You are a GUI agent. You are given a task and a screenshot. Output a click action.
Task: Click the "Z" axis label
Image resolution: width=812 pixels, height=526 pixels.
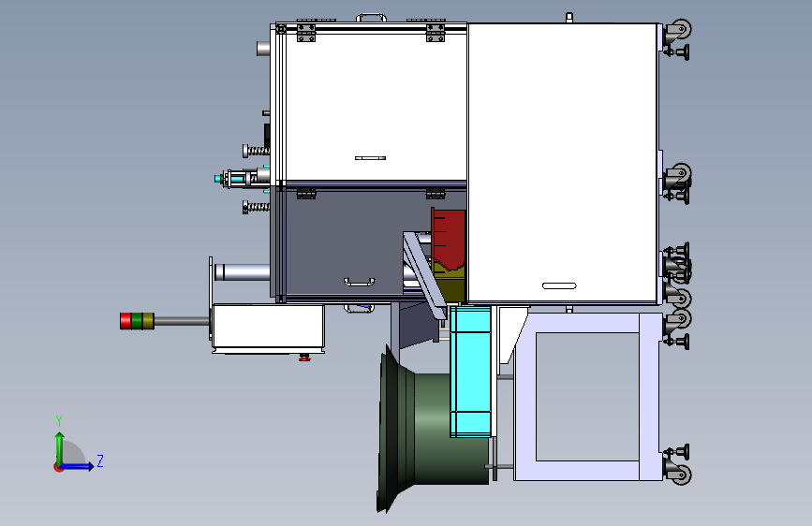pyautogui.click(x=100, y=460)
